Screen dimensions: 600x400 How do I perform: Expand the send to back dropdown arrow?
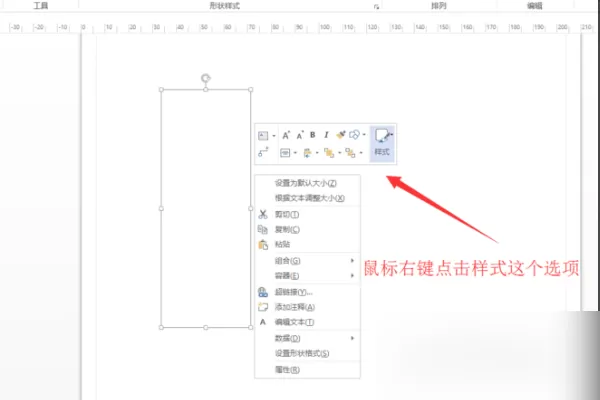click(x=361, y=153)
